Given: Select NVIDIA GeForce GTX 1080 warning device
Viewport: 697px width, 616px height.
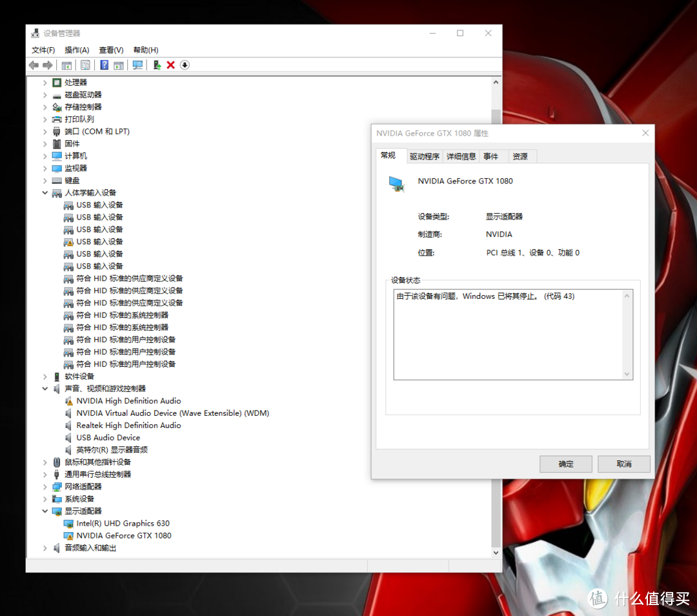Looking at the screenshot, I should click(123, 535).
